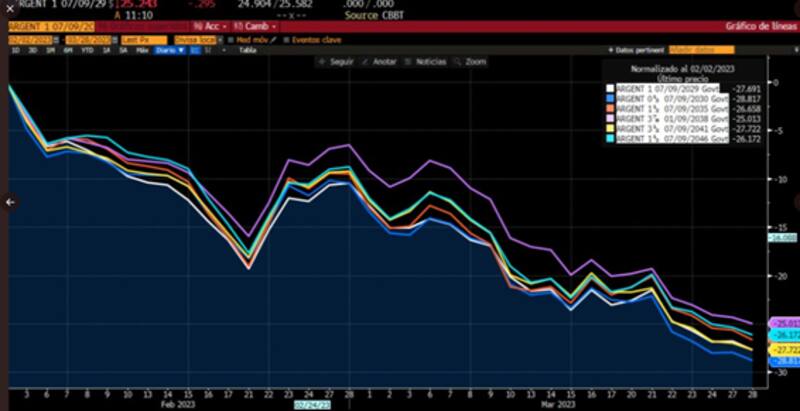Click the purple ARGENT 2038 legend swatch
The image size is (800, 411).
tap(610, 119)
